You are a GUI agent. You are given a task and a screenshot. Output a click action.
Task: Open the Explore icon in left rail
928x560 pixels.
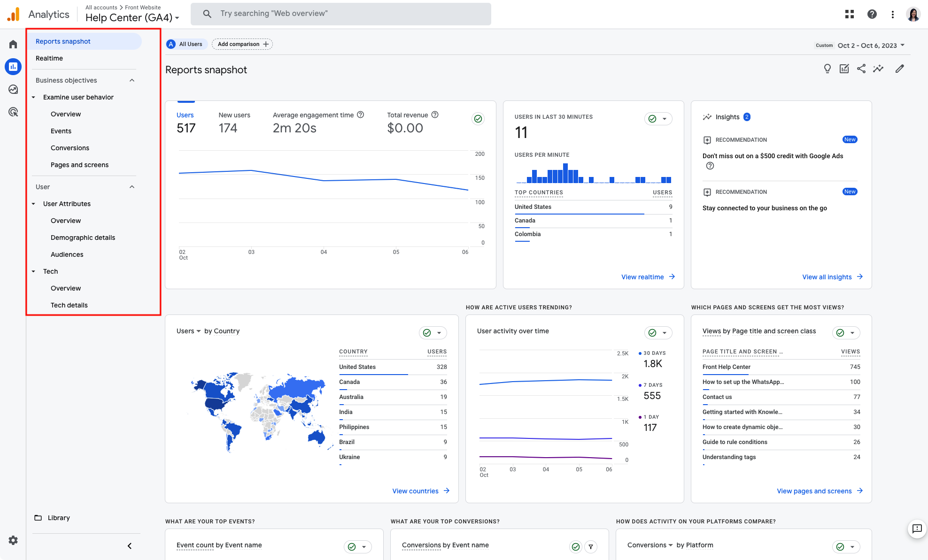tap(13, 89)
